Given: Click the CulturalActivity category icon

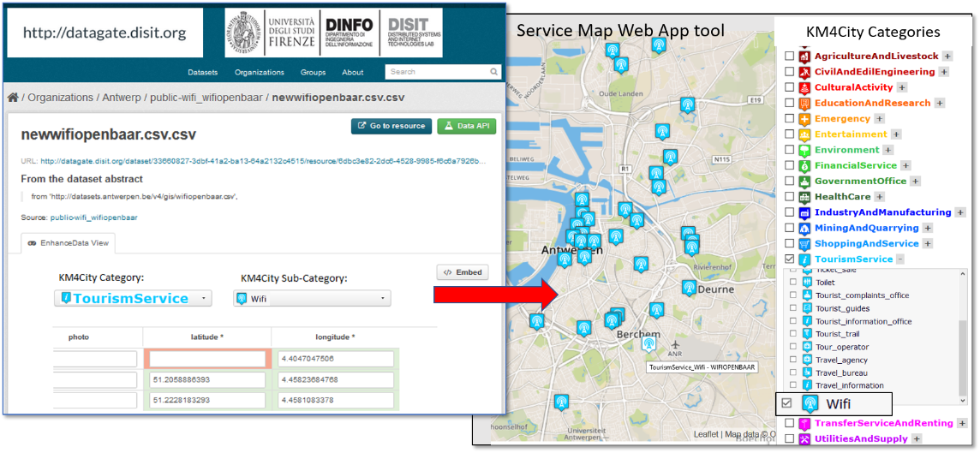Looking at the screenshot, I should click(x=804, y=87).
